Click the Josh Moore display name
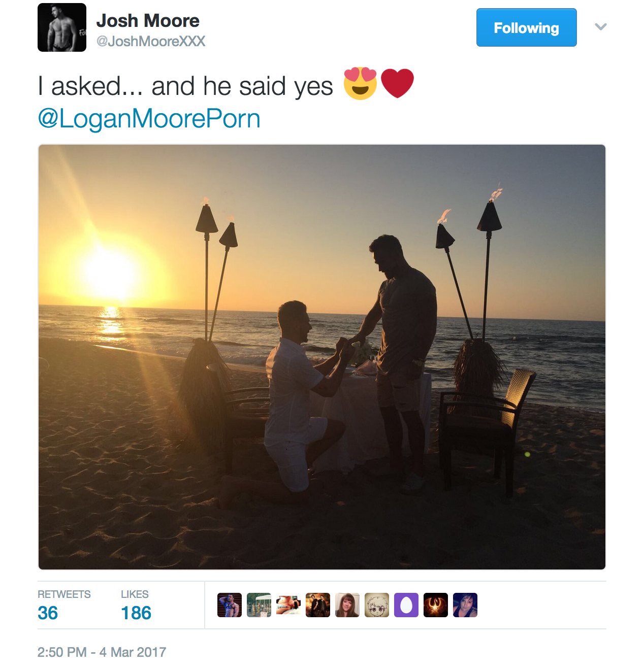644x670 pixels. coord(148,20)
